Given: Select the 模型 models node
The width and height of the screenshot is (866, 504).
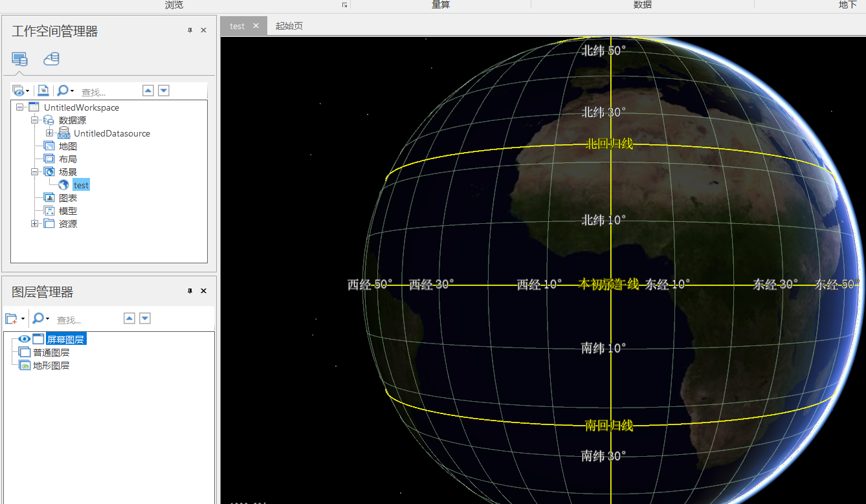Looking at the screenshot, I should click(x=68, y=211).
